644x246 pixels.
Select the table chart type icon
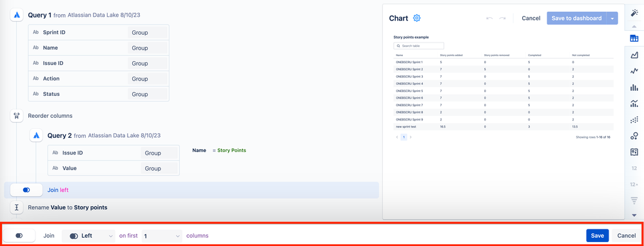[634, 39]
